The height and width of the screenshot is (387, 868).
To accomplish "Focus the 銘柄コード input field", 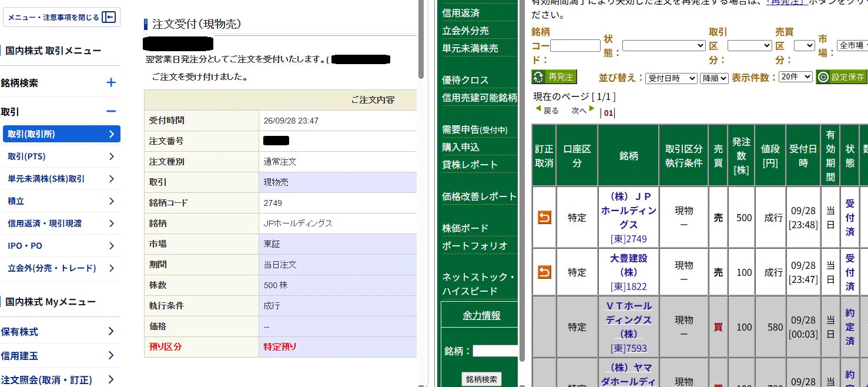I will click(575, 45).
